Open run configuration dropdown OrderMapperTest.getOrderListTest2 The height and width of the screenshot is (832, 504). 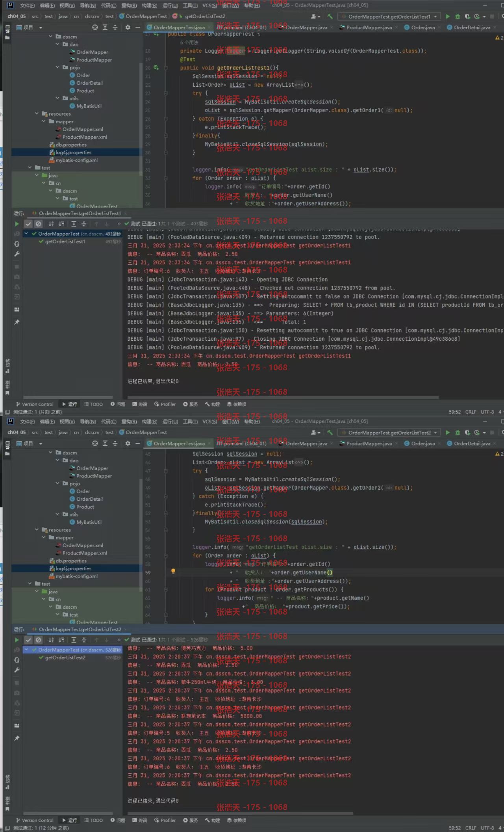(389, 433)
